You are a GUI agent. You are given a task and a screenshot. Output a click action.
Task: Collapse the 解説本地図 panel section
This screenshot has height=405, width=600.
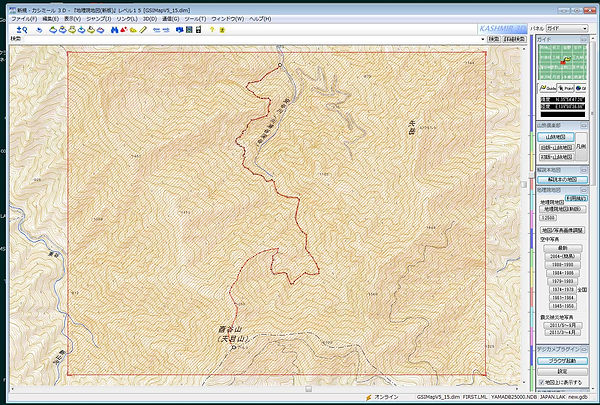(x=583, y=170)
